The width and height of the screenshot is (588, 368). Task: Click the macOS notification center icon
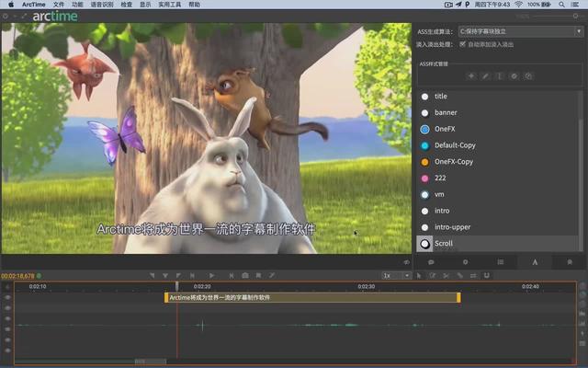click(x=575, y=5)
